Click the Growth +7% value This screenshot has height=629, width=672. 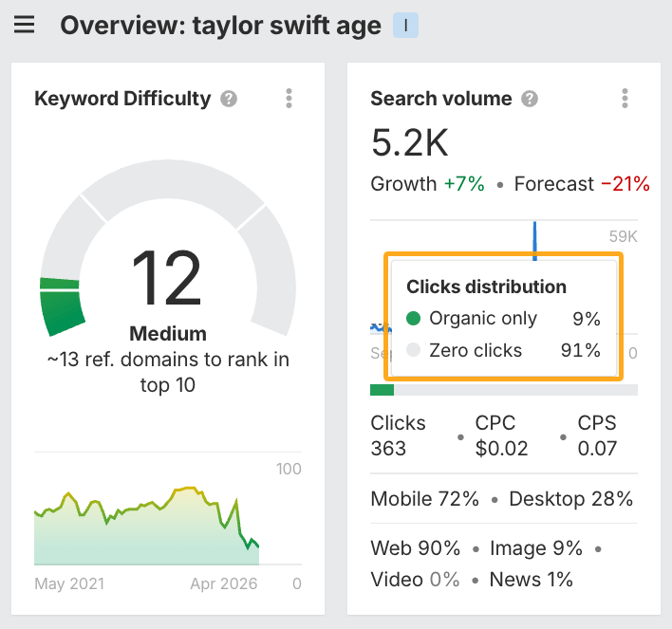click(x=428, y=184)
